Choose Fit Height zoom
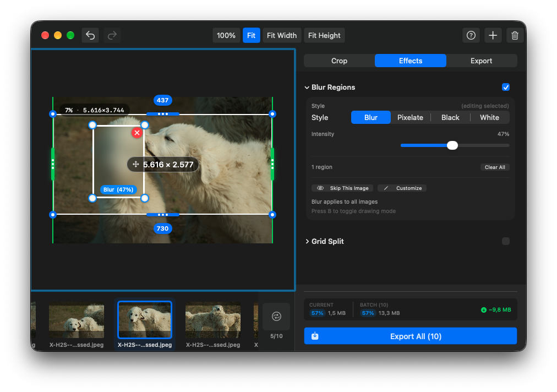Viewport: 557px width, 392px height. tap(324, 35)
